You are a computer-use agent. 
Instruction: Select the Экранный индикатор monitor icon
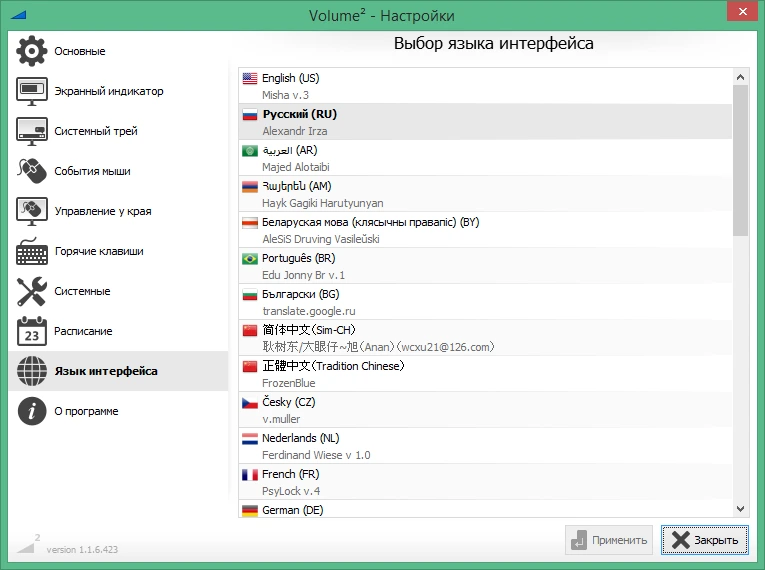(x=32, y=91)
